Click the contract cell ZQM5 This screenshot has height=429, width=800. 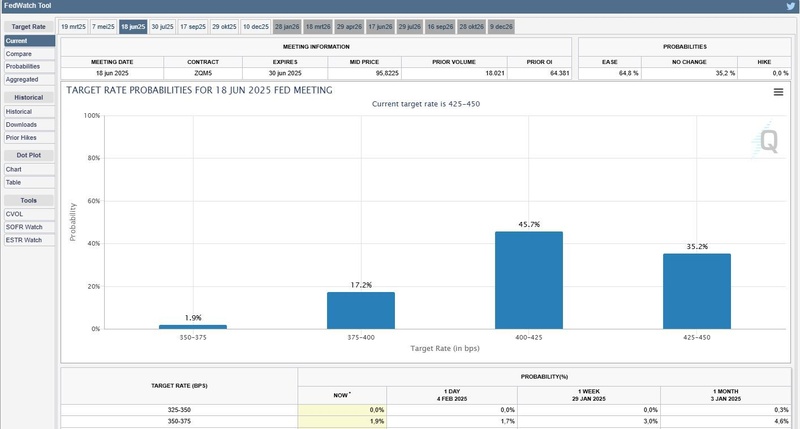click(x=203, y=73)
